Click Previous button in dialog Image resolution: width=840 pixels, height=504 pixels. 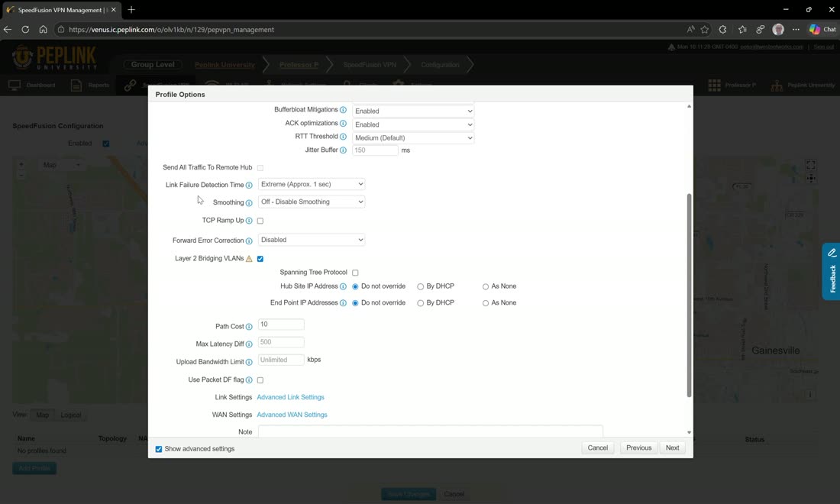639,447
